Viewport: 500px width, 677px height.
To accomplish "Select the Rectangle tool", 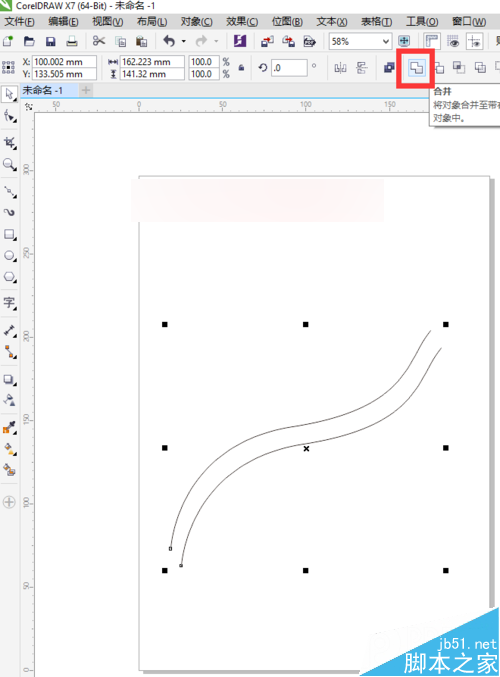I will point(9,234).
